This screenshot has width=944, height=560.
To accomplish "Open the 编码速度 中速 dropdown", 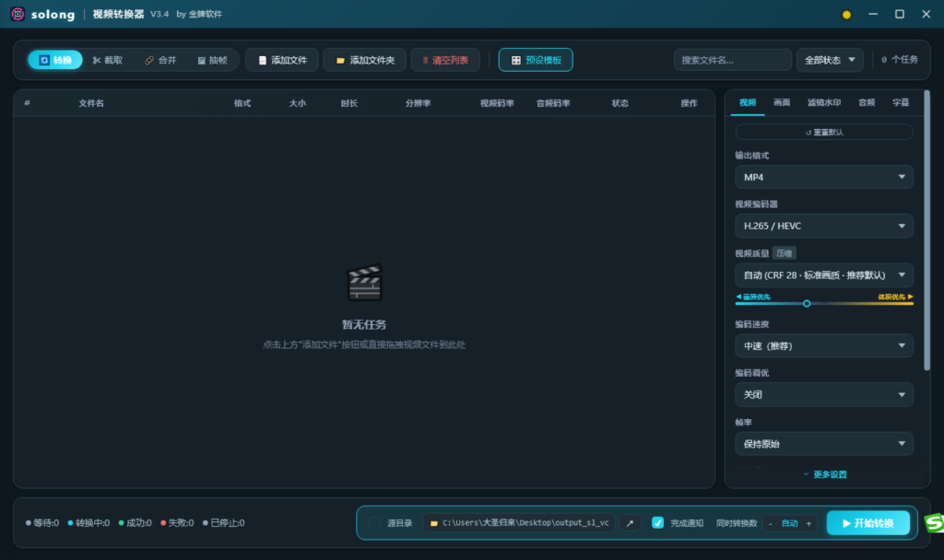I will pyautogui.click(x=824, y=346).
